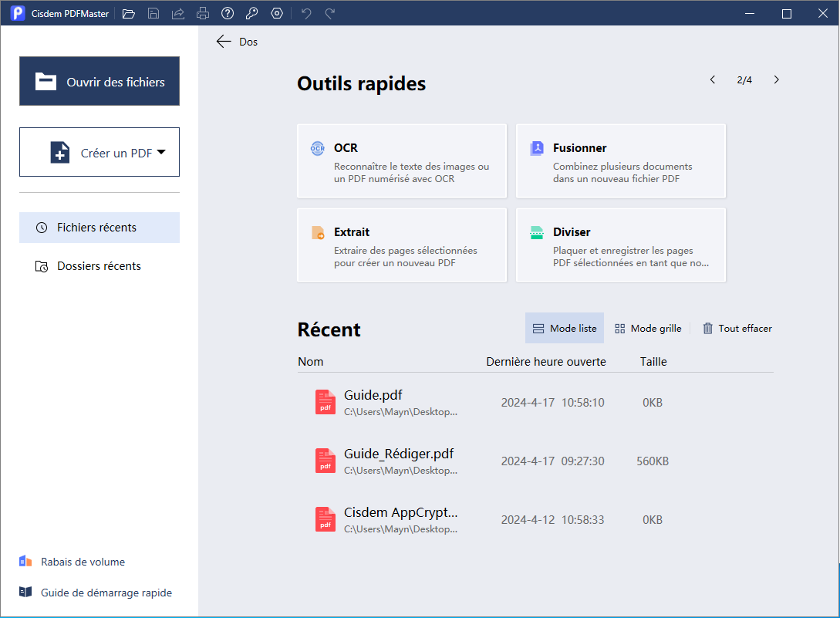Viewport: 840px width, 618px height.
Task: Click the Dernière heure ouverte column header
Action: click(546, 362)
